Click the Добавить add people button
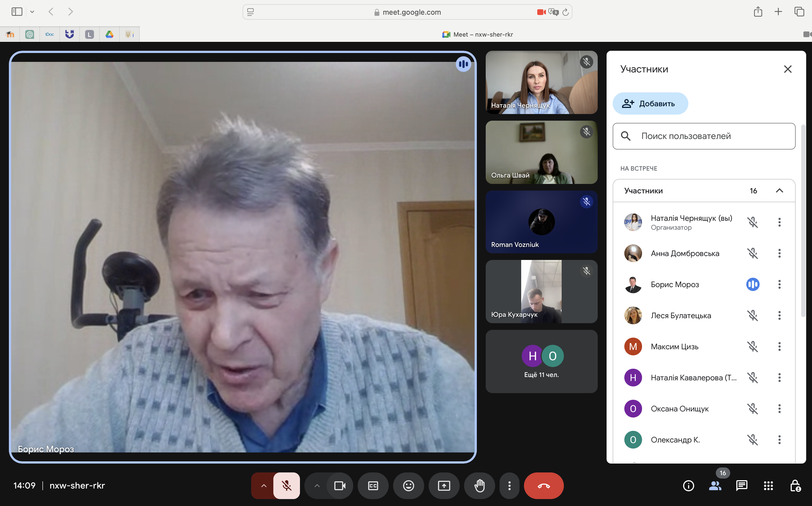Image resolution: width=812 pixels, height=506 pixels. [x=650, y=103]
